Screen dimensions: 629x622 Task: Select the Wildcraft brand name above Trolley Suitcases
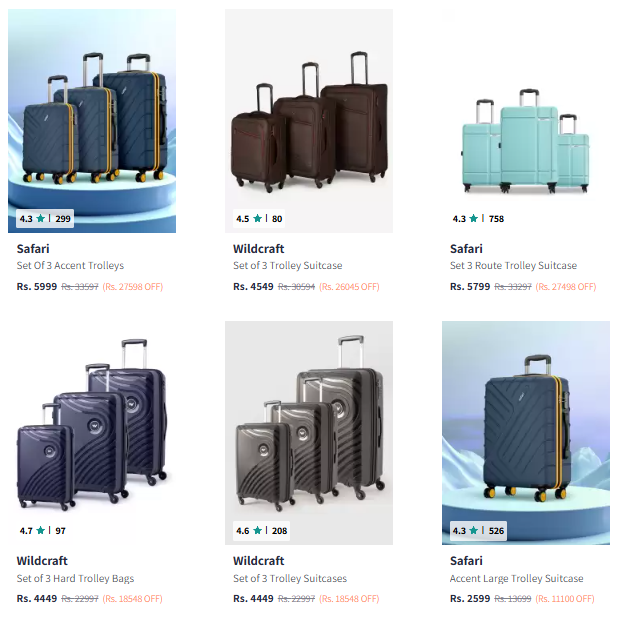(259, 561)
